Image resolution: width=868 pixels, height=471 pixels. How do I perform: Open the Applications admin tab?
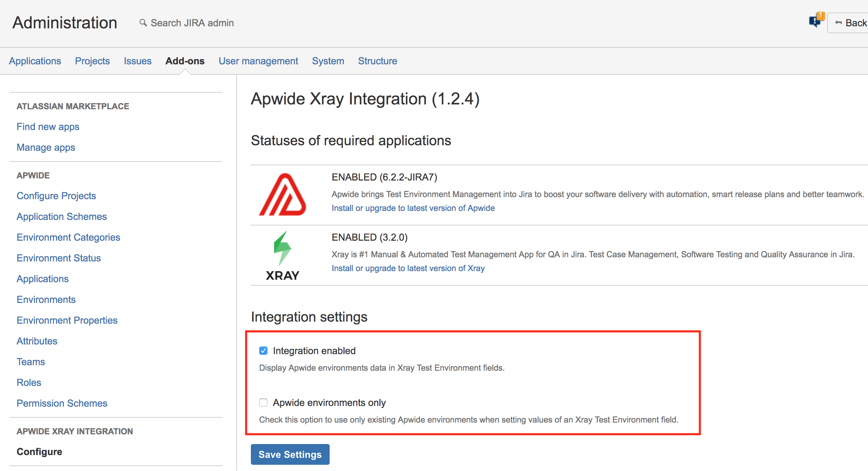click(x=35, y=61)
